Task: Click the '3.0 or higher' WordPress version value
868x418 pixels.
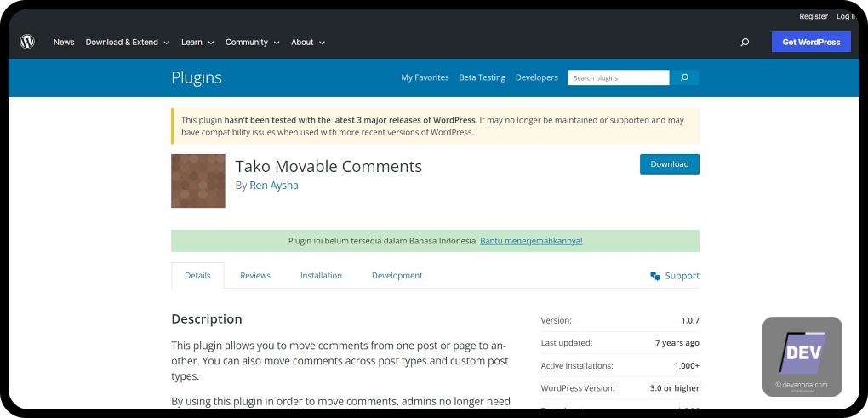Action: 674,388
